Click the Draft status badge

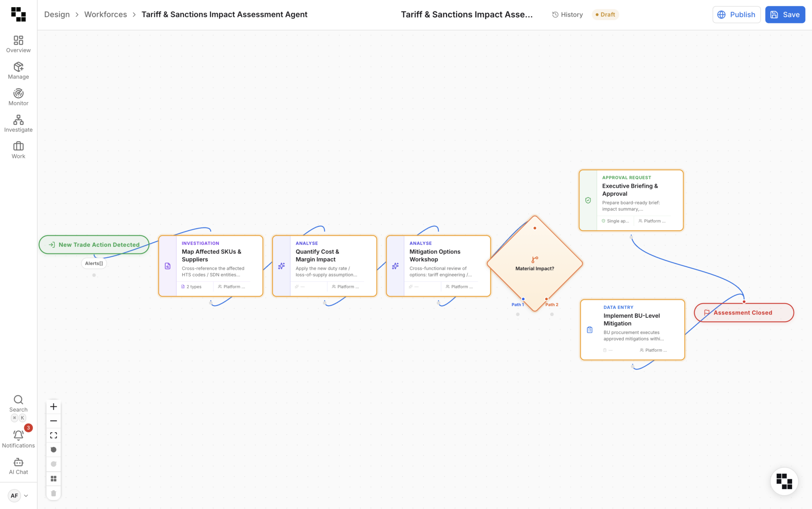point(605,14)
